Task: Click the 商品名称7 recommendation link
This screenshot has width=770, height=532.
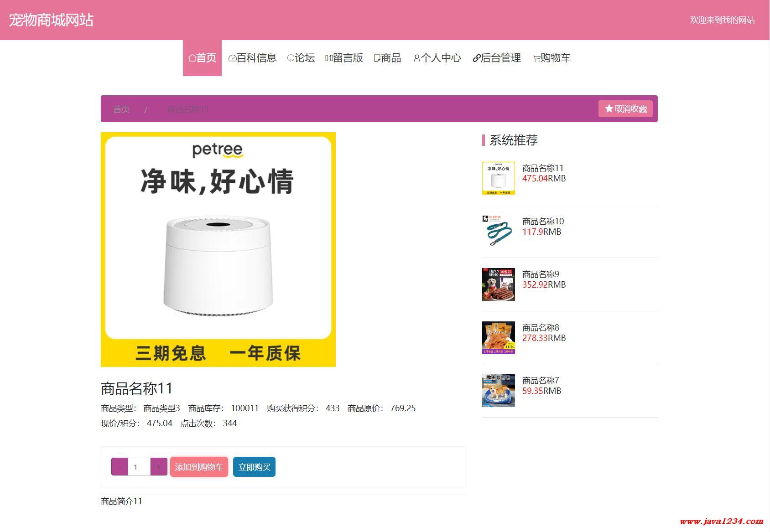Action: 541,380
